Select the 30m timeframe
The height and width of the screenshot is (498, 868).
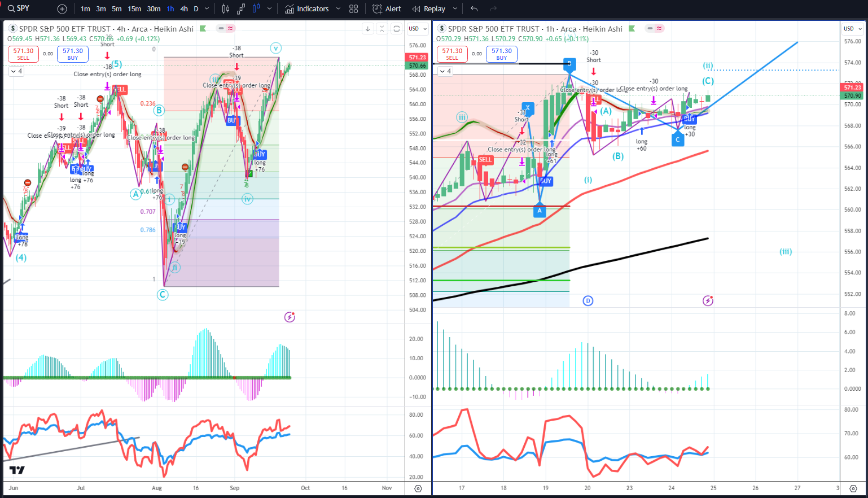click(154, 9)
